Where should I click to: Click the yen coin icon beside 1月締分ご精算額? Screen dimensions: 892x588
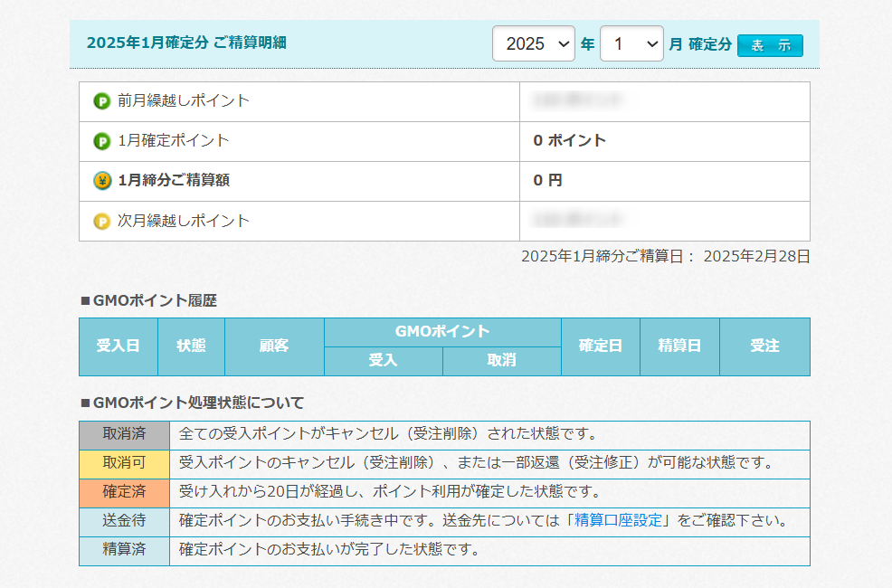click(x=102, y=181)
